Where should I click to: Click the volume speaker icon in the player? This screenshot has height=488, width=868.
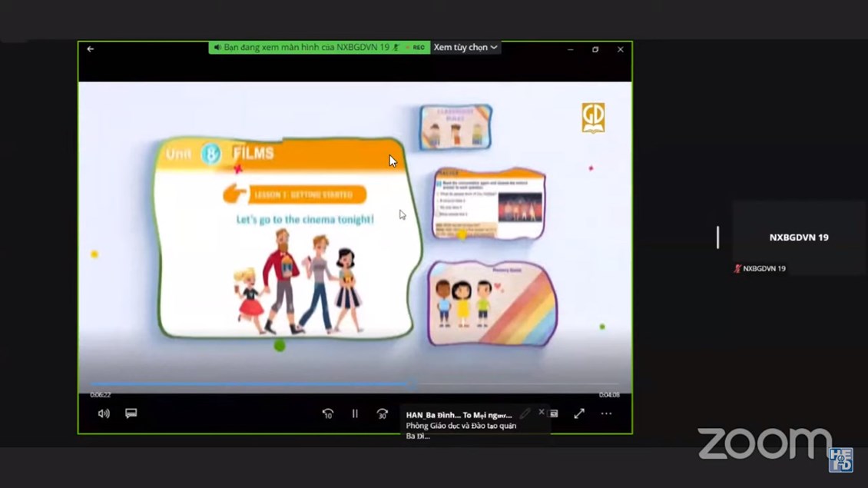(x=104, y=413)
